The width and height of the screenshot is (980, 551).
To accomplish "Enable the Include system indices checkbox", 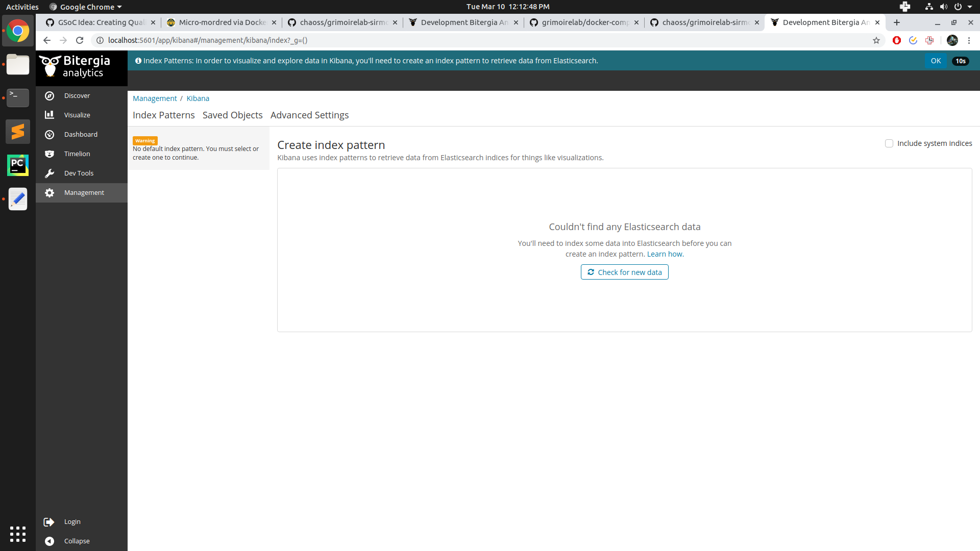I will coord(889,143).
